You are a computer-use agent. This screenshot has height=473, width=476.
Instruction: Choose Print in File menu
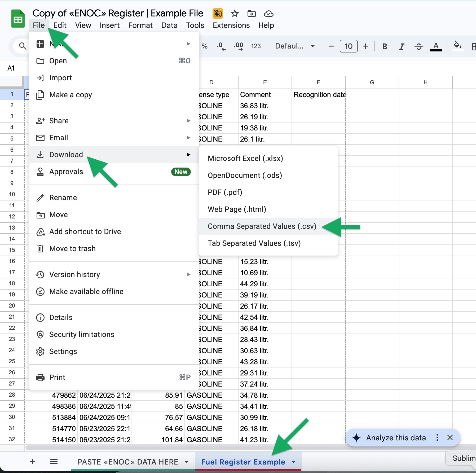tap(114, 377)
